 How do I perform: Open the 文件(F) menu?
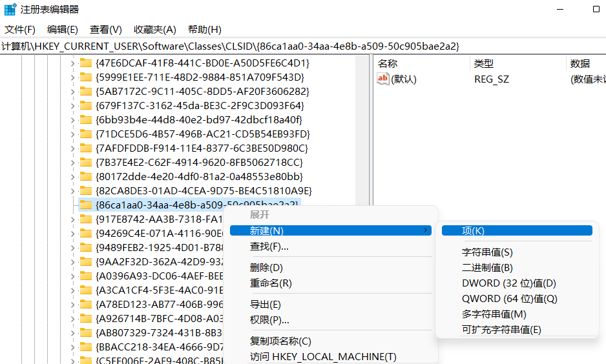(20, 29)
